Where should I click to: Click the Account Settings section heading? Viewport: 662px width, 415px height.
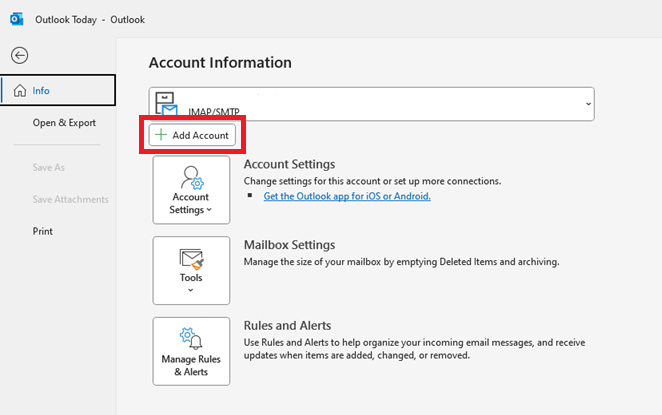click(289, 164)
